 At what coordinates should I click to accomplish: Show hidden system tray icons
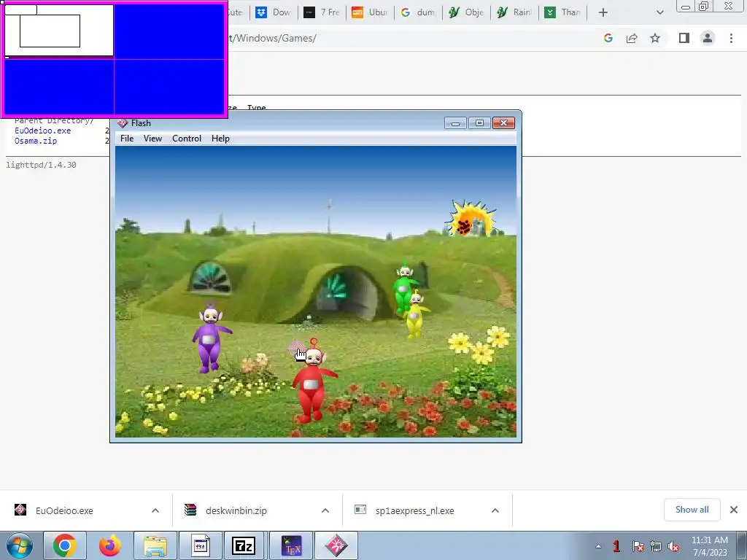598,546
